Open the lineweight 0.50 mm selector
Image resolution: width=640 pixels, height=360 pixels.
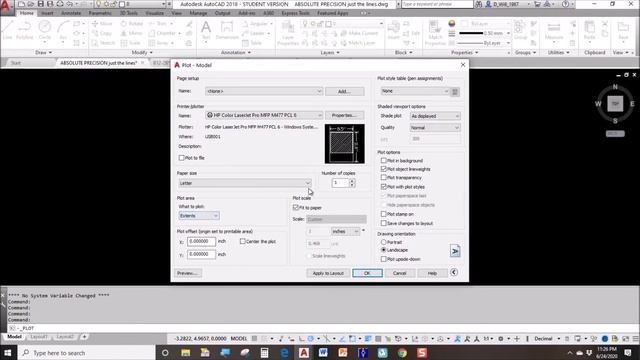484,33
